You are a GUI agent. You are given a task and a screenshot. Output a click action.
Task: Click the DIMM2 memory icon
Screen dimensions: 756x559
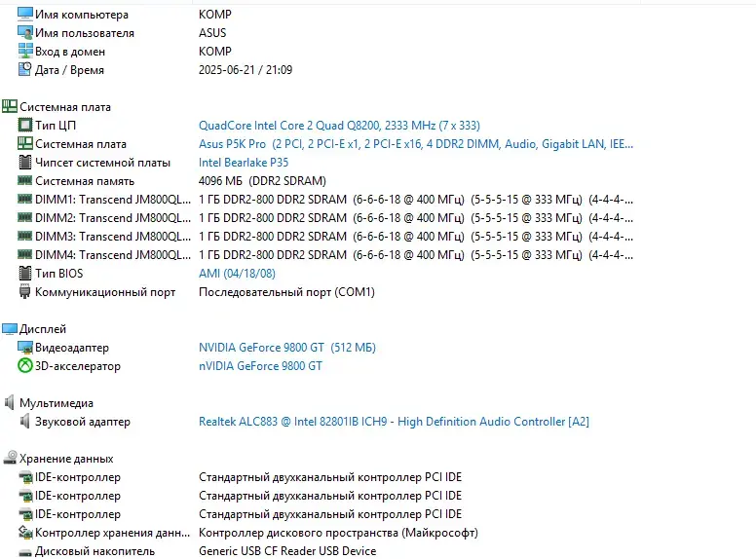click(25, 218)
